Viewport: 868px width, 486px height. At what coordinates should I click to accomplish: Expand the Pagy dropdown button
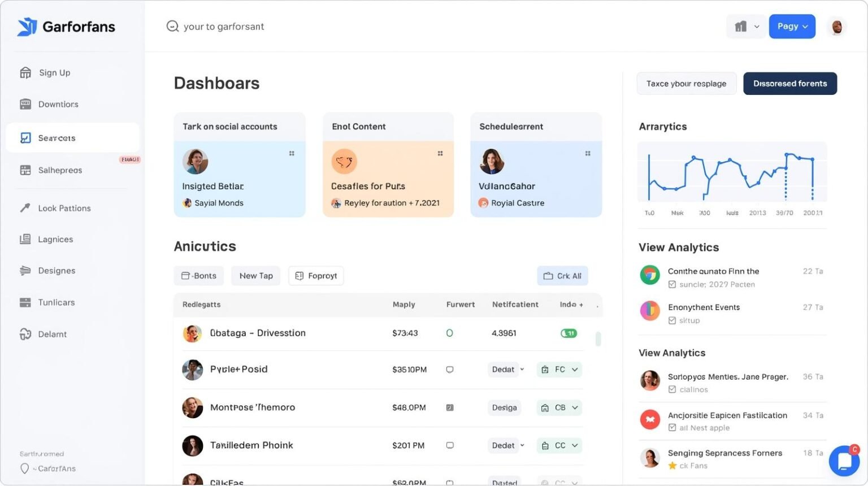coord(792,26)
